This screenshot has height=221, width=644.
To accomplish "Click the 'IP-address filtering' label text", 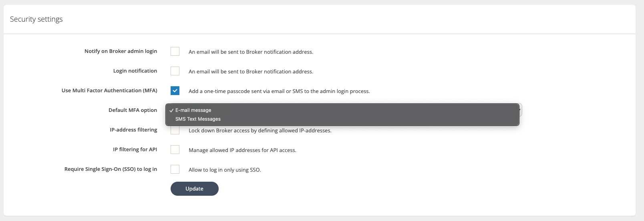I will (x=133, y=130).
